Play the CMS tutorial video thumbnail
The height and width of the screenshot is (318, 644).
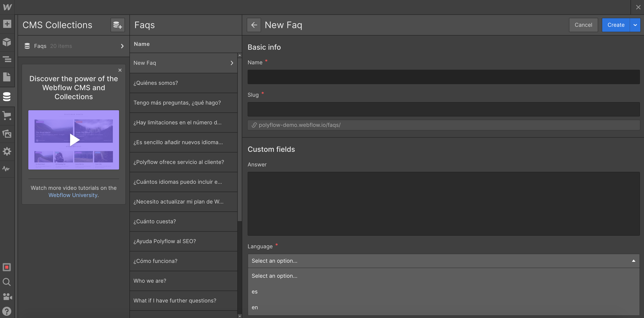pyautogui.click(x=74, y=140)
